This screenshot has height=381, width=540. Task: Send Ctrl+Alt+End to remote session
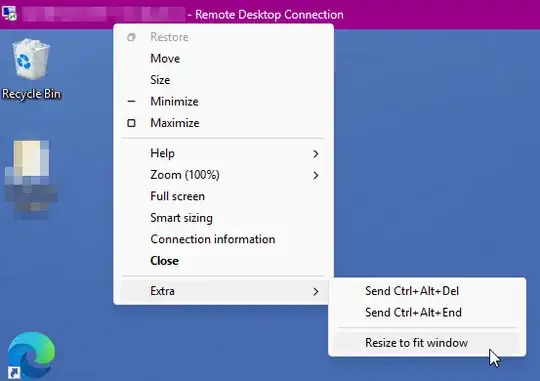pyautogui.click(x=427, y=312)
